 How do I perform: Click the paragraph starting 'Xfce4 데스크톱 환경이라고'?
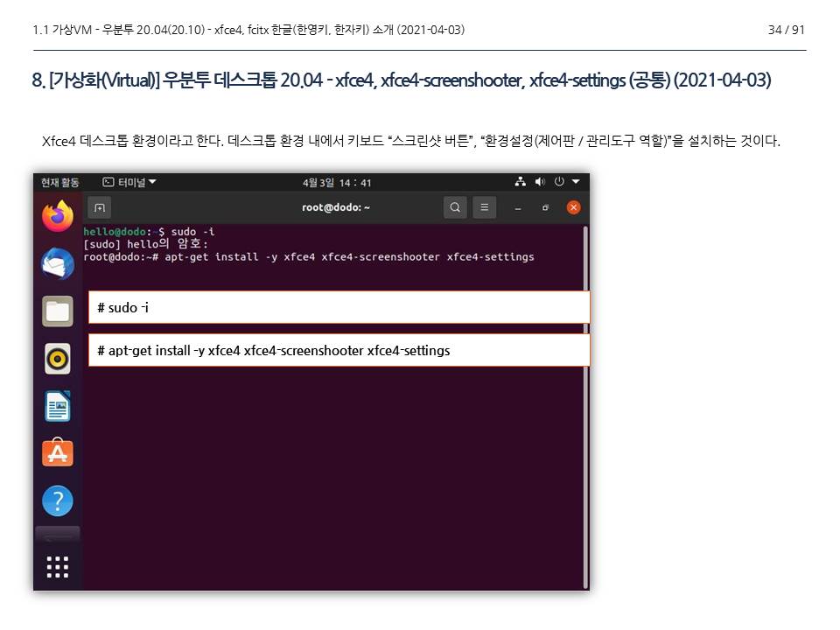pos(411,141)
